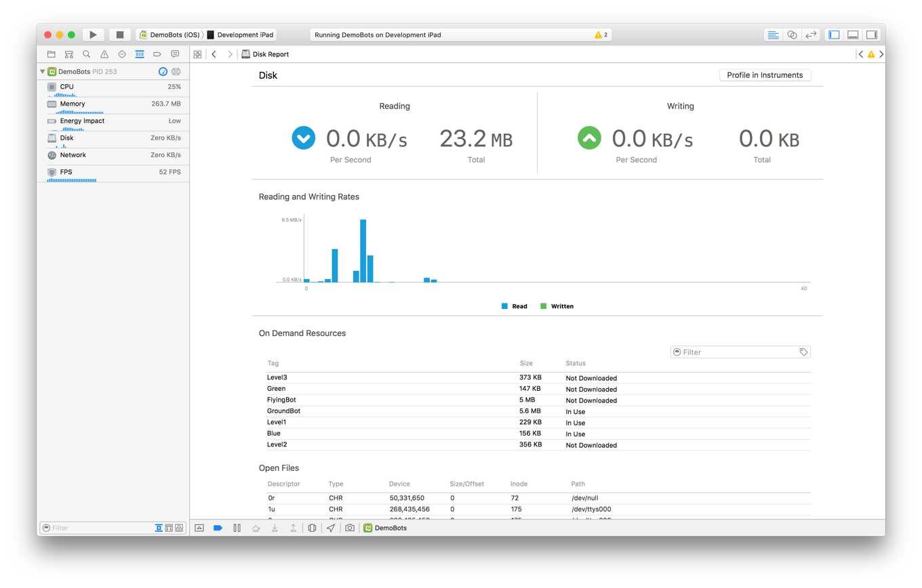Screen dimensions: 922x588
Task: Capture a view hierarchy snapshot with camera icon
Action: point(349,528)
